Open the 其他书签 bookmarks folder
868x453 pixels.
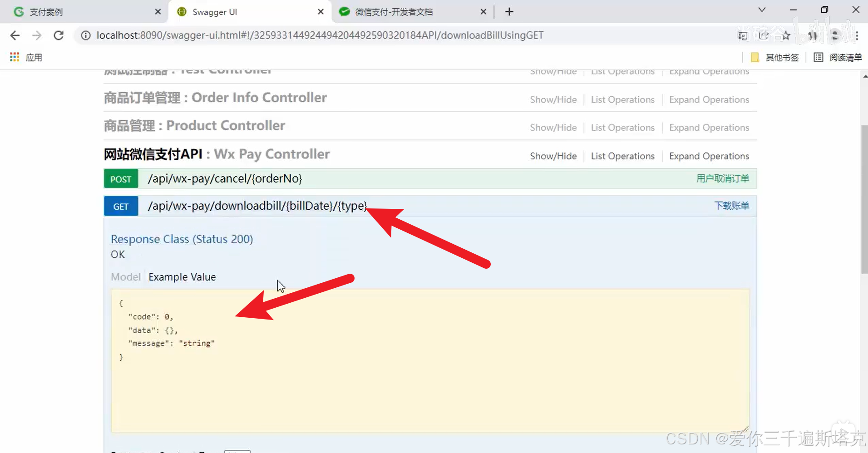[774, 57]
